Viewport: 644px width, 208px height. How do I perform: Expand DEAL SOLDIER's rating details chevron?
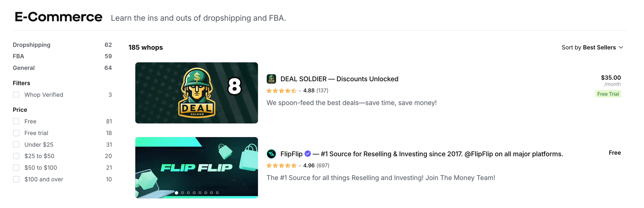coord(299,91)
